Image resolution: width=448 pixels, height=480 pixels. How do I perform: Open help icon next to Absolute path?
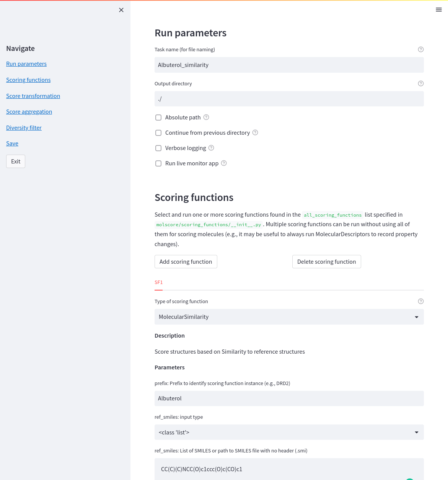tap(206, 117)
